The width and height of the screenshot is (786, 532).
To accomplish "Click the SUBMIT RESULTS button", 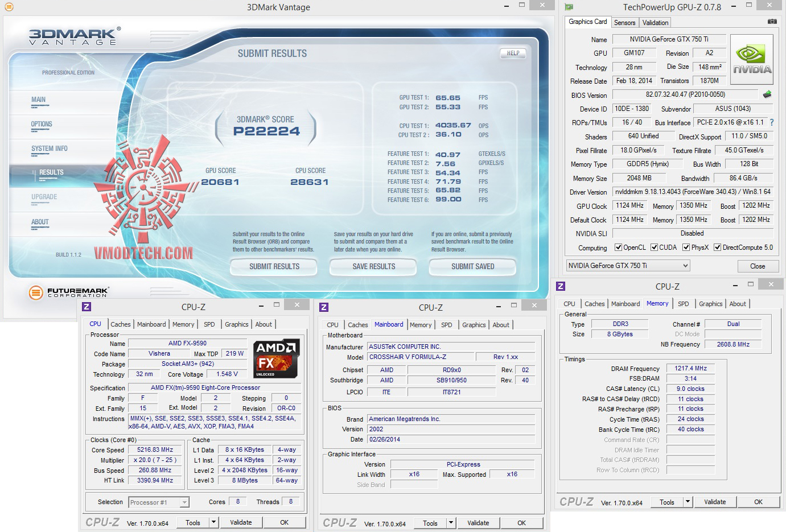I will (274, 266).
